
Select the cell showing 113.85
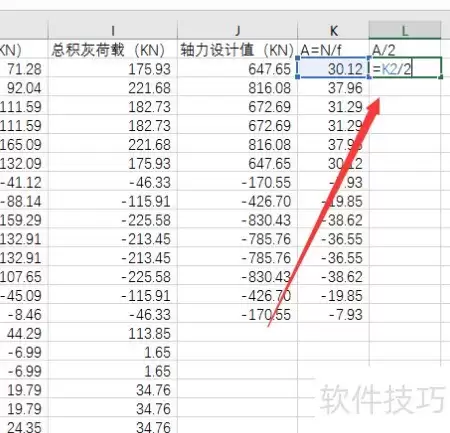point(113,333)
